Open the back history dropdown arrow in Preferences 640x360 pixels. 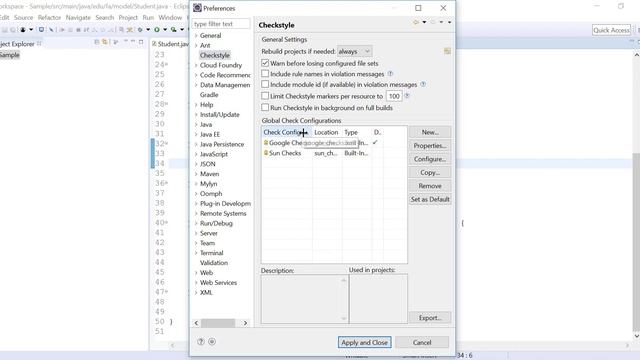pos(424,22)
